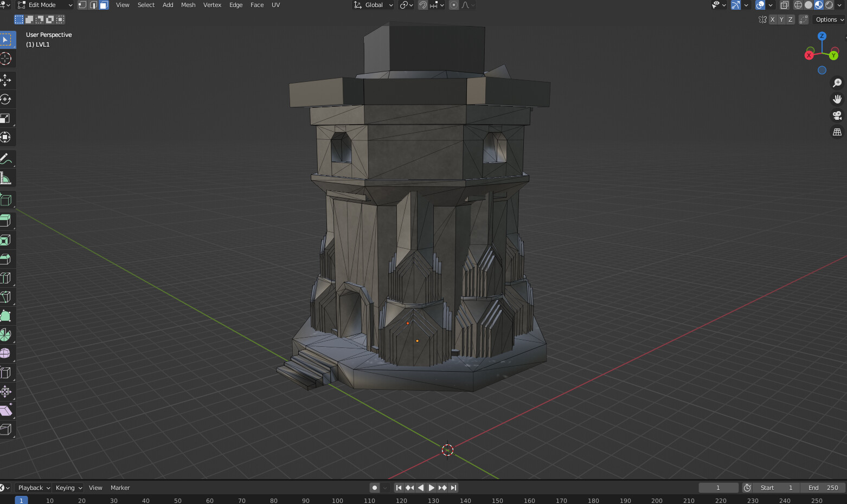Activate the Annotate tool

pos(7,158)
